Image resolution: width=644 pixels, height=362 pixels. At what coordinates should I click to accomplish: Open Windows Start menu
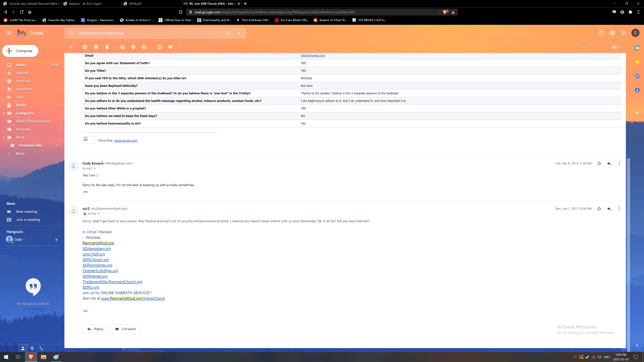(6, 357)
